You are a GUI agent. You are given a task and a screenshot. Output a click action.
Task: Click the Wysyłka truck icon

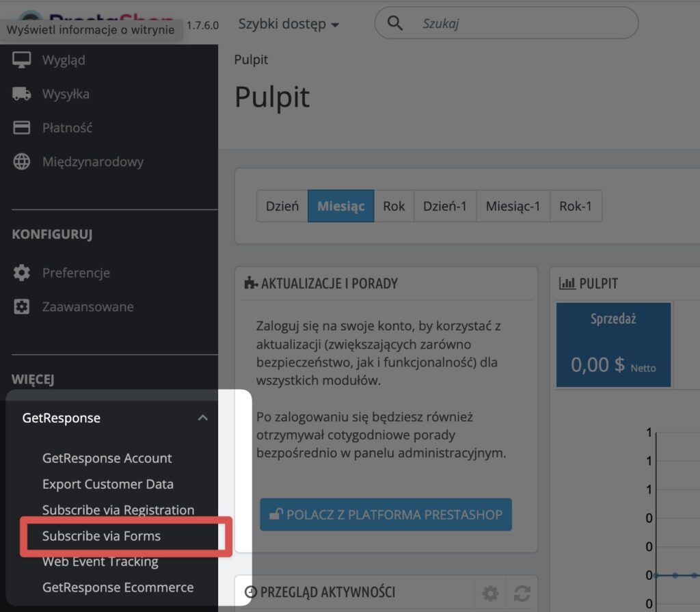21,94
